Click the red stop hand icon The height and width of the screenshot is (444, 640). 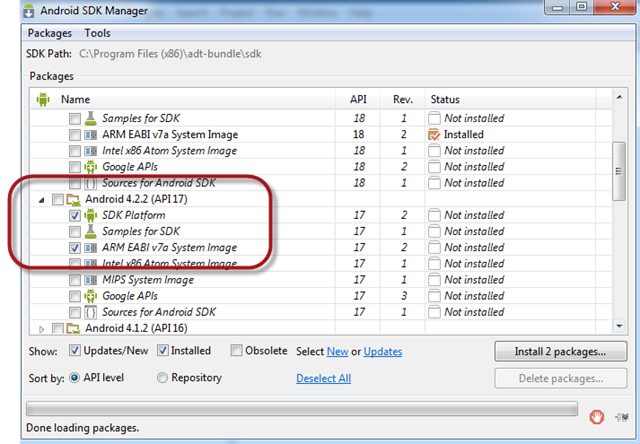(x=597, y=417)
